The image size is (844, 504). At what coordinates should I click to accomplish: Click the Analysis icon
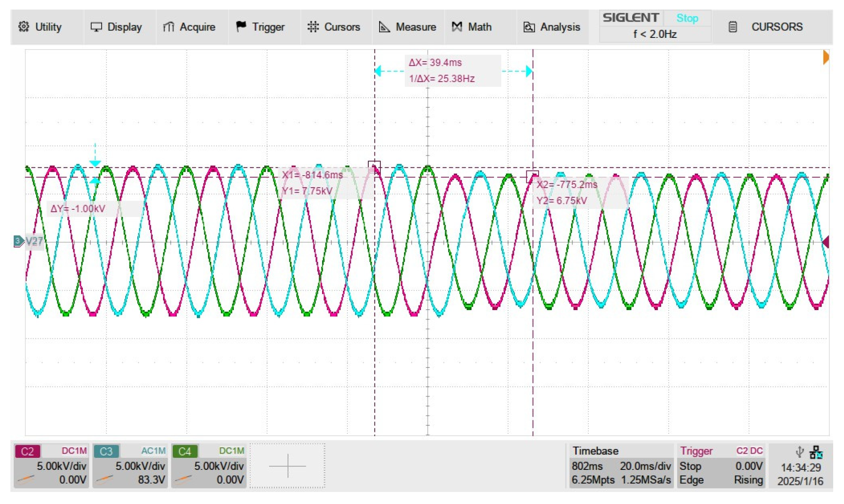(x=529, y=27)
